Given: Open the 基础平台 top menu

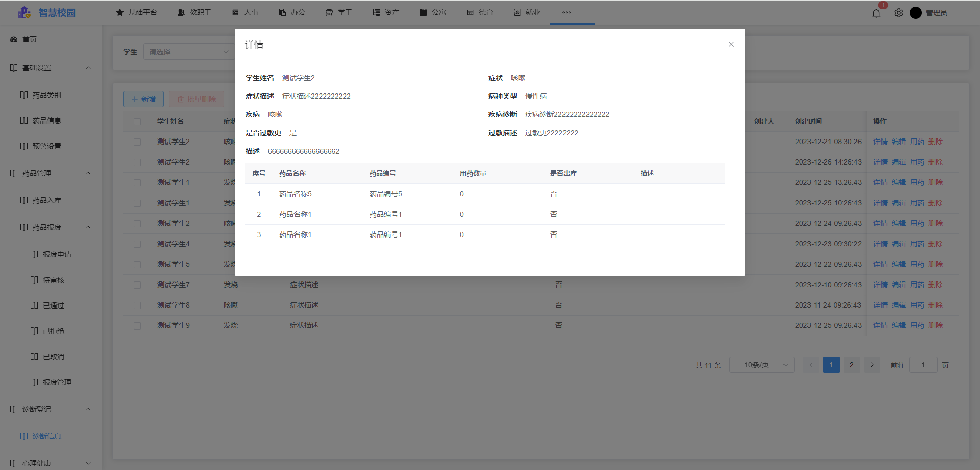Looking at the screenshot, I should [137, 12].
